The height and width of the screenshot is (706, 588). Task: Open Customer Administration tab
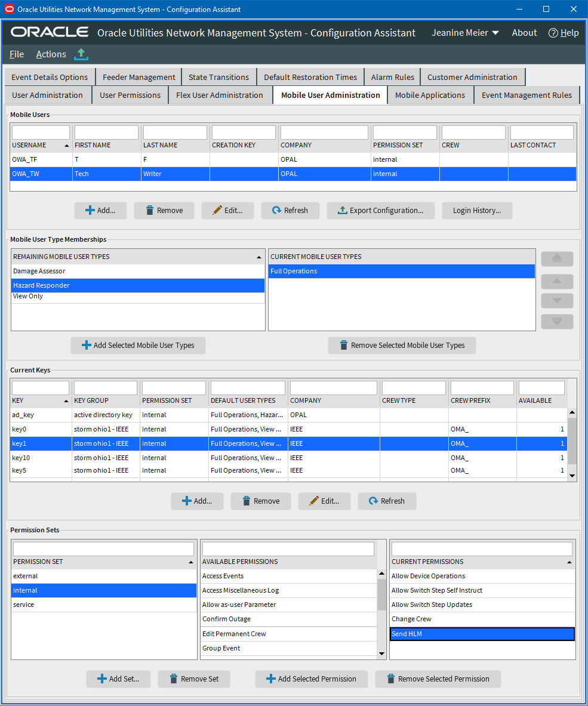click(x=472, y=77)
